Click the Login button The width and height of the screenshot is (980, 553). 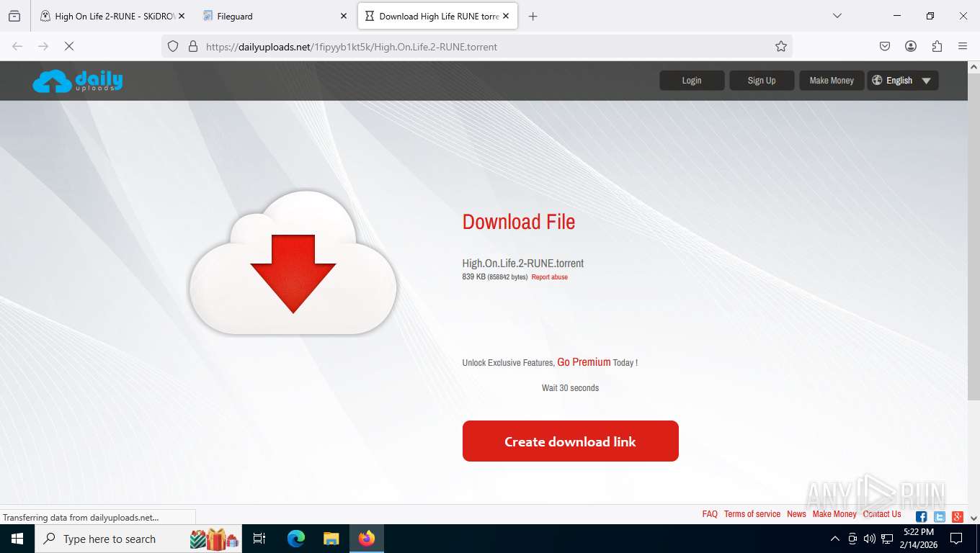point(692,81)
